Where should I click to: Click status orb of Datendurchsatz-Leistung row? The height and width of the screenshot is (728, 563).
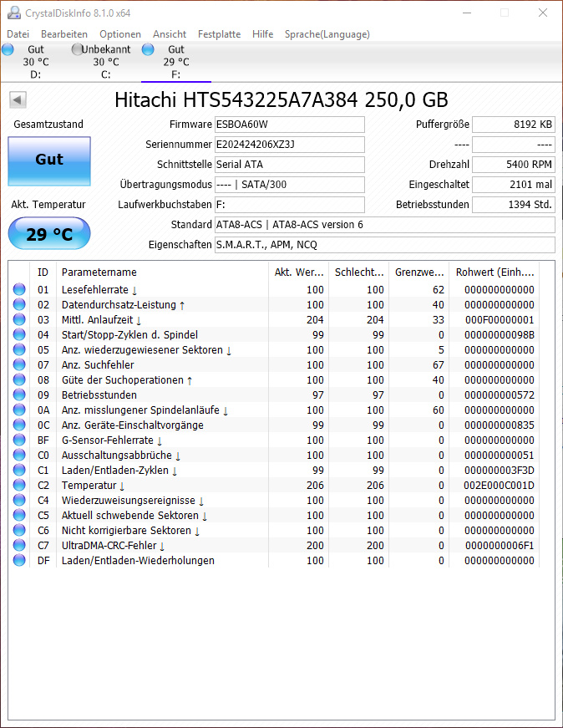(x=19, y=304)
